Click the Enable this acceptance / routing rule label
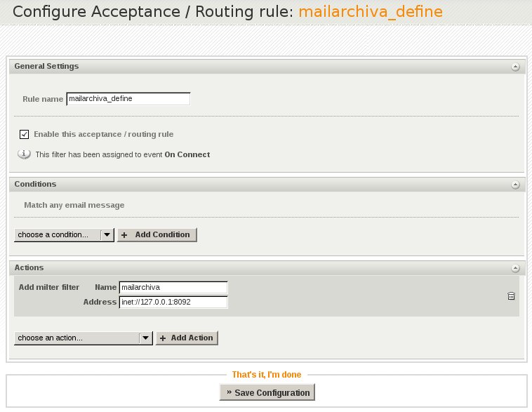Screen dimensions: 532x412 click(103, 134)
